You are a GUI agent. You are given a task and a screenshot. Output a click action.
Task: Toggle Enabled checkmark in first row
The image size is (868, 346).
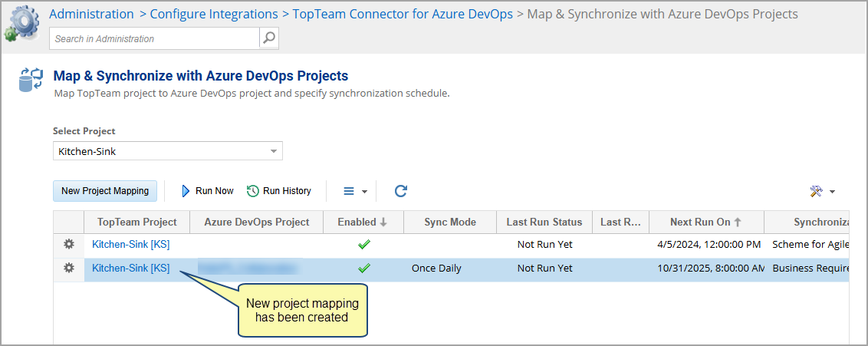364,245
